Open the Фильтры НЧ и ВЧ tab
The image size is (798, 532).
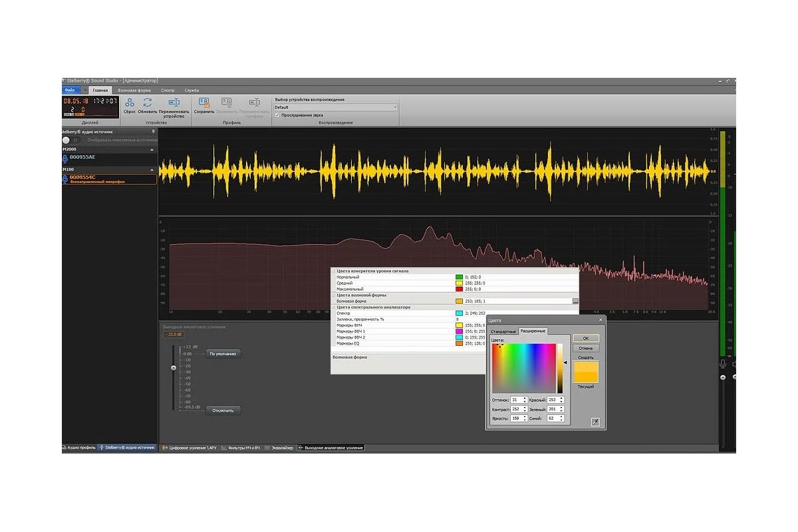[240, 448]
